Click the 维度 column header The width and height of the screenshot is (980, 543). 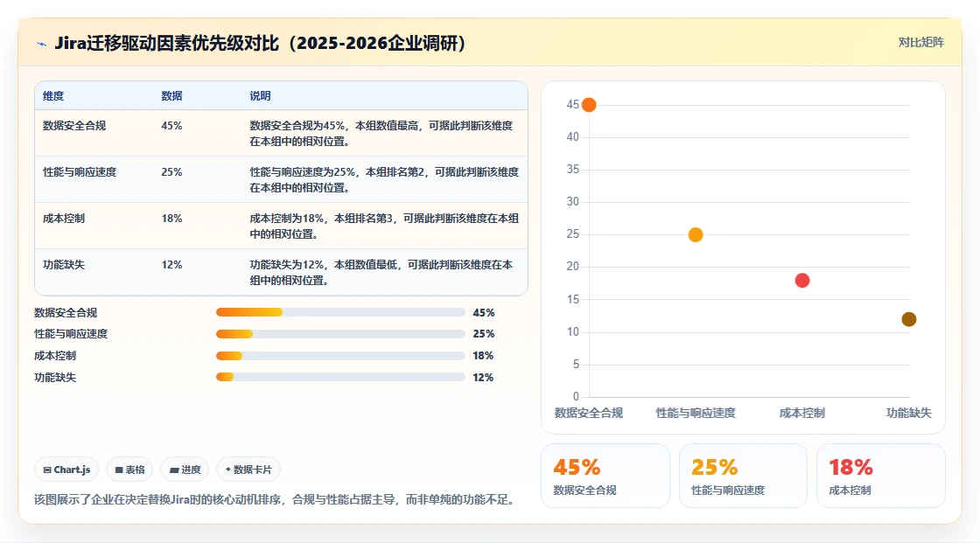(x=53, y=95)
